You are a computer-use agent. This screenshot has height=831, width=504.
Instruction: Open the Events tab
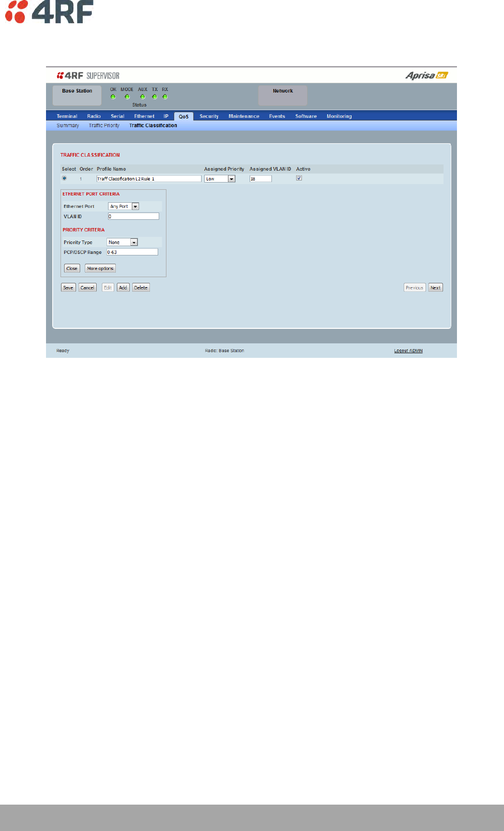277,116
